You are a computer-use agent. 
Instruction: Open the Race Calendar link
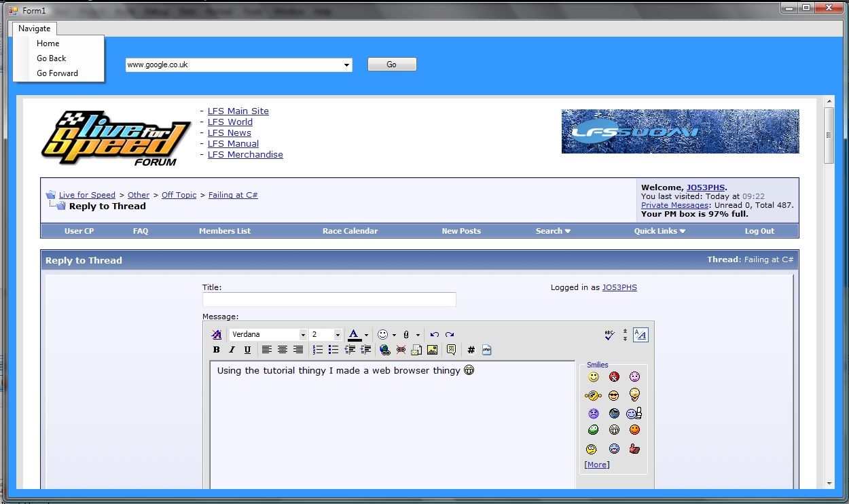coord(350,231)
